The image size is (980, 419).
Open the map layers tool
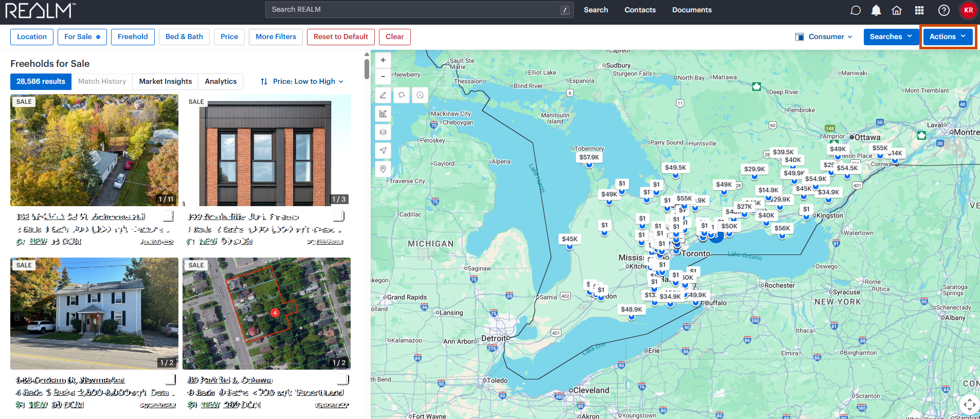coord(383,132)
